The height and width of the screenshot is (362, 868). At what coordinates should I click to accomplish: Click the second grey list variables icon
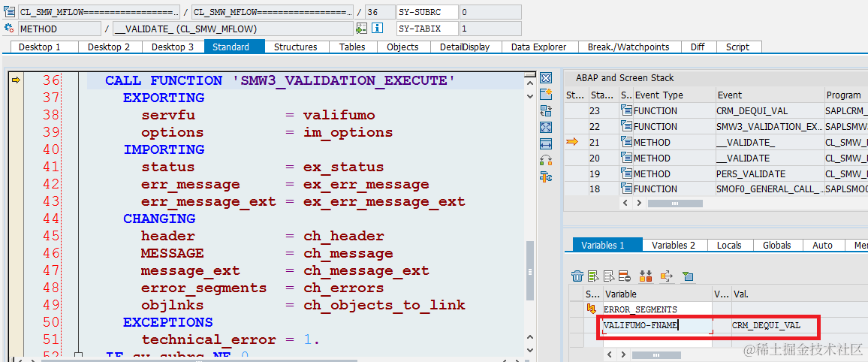610,276
